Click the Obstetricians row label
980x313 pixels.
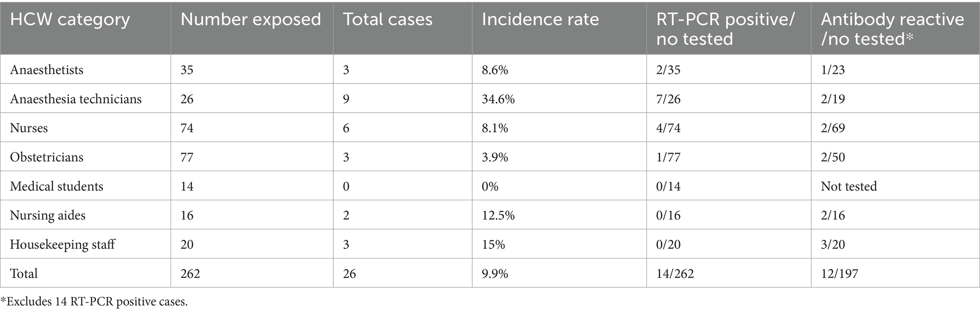pyautogui.click(x=46, y=157)
